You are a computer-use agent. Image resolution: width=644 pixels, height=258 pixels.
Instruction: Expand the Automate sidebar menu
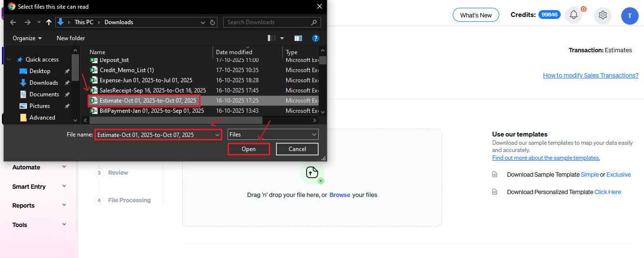tap(39, 167)
